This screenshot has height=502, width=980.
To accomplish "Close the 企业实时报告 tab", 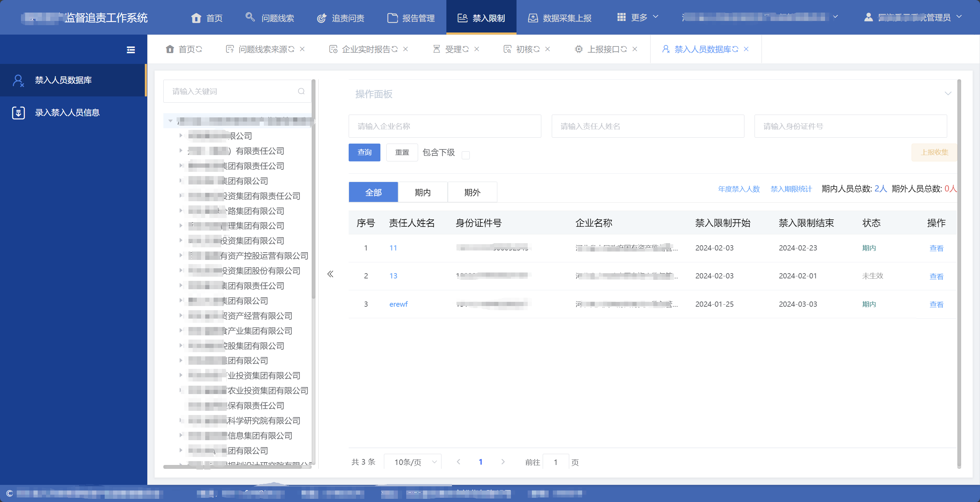I will (406, 49).
